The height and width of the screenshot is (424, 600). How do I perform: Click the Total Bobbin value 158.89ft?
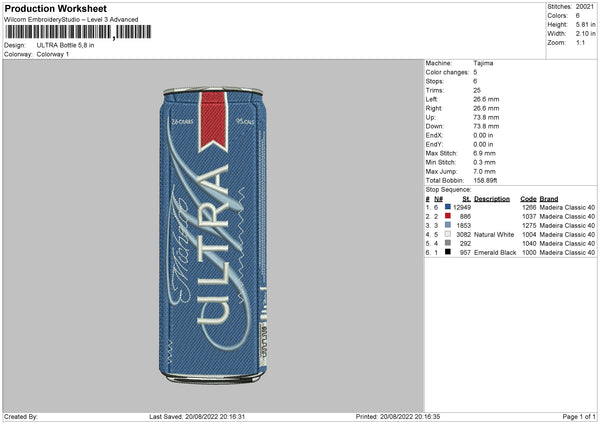(485, 181)
